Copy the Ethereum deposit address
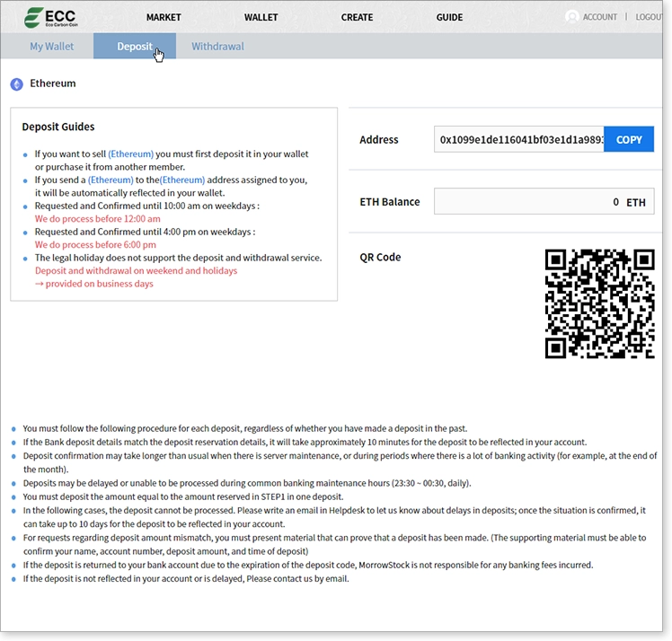 (629, 139)
